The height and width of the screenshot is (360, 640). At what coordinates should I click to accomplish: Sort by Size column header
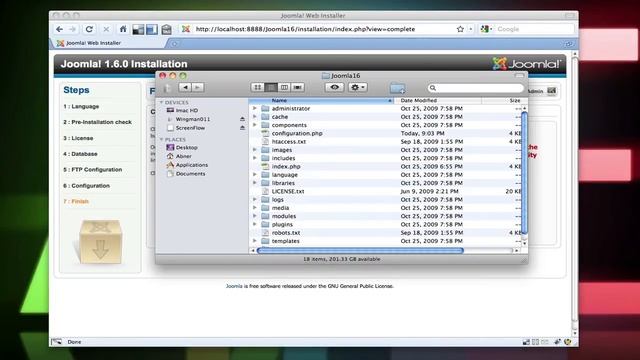click(x=502, y=100)
